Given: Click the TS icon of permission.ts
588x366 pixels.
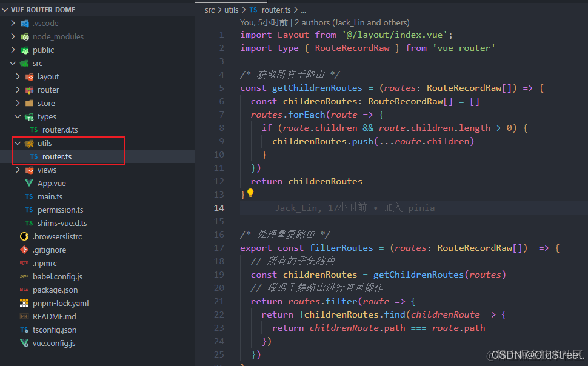Looking at the screenshot, I should [29, 210].
